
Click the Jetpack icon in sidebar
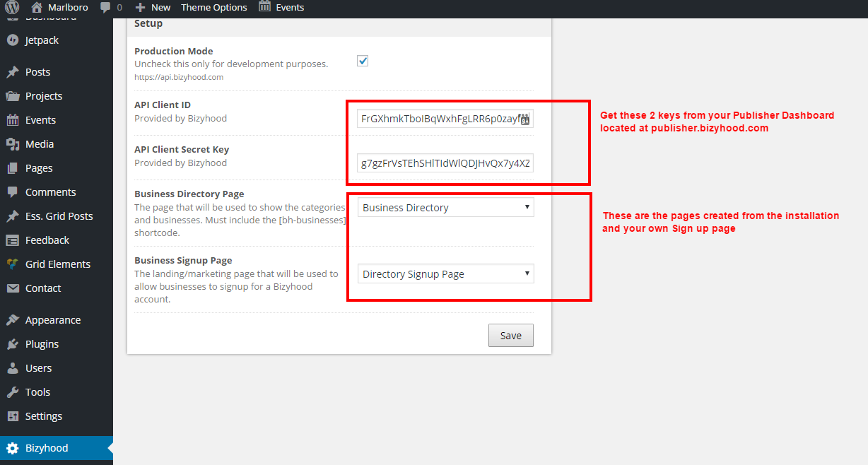12,40
